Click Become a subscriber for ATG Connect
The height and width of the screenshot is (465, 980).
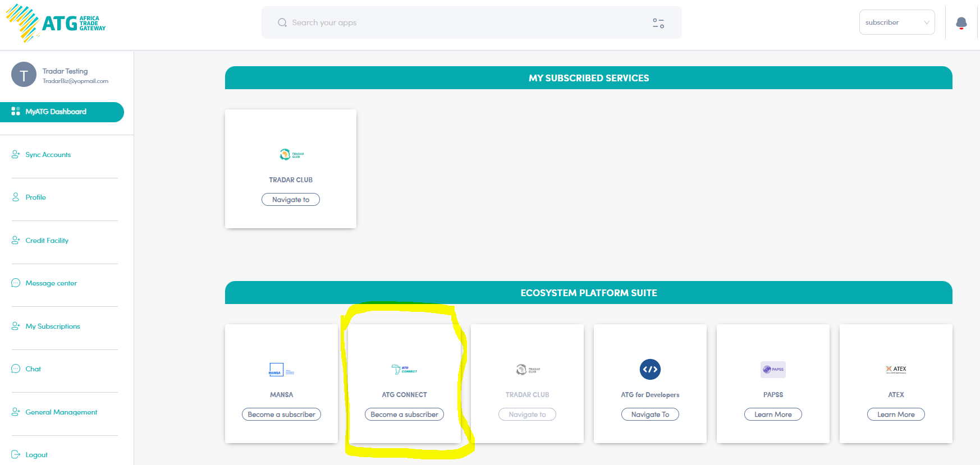click(x=404, y=415)
